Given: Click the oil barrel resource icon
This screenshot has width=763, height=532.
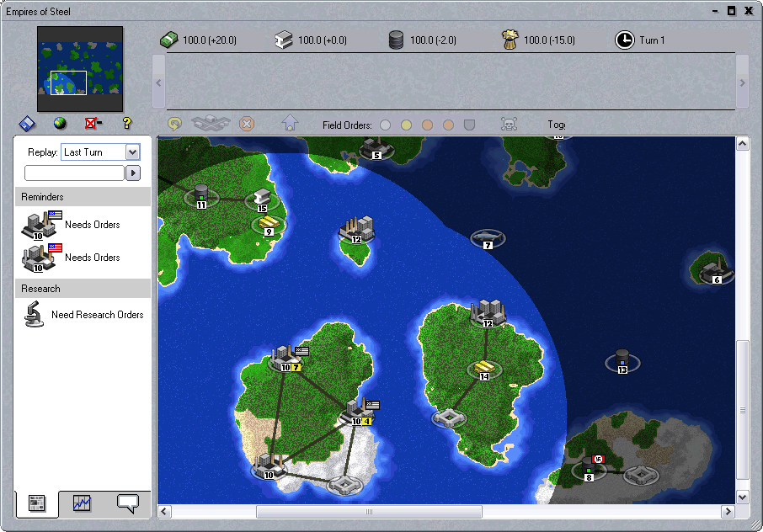Looking at the screenshot, I should [396, 40].
